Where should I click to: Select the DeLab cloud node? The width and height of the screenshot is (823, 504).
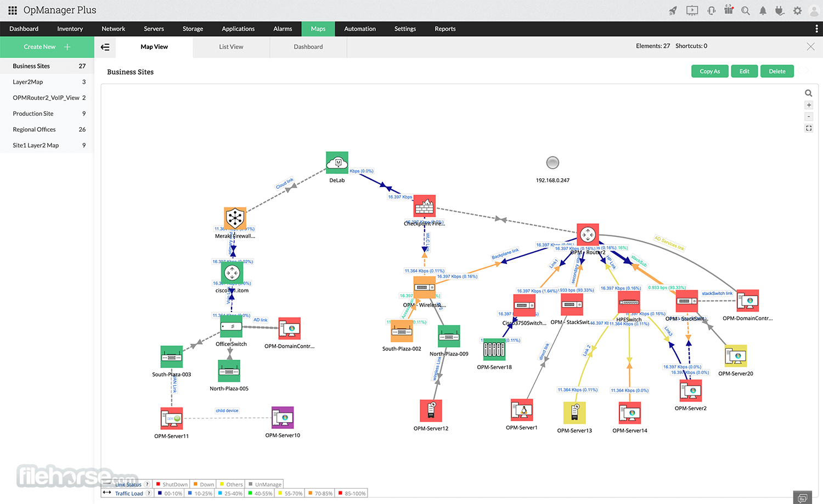tap(337, 163)
